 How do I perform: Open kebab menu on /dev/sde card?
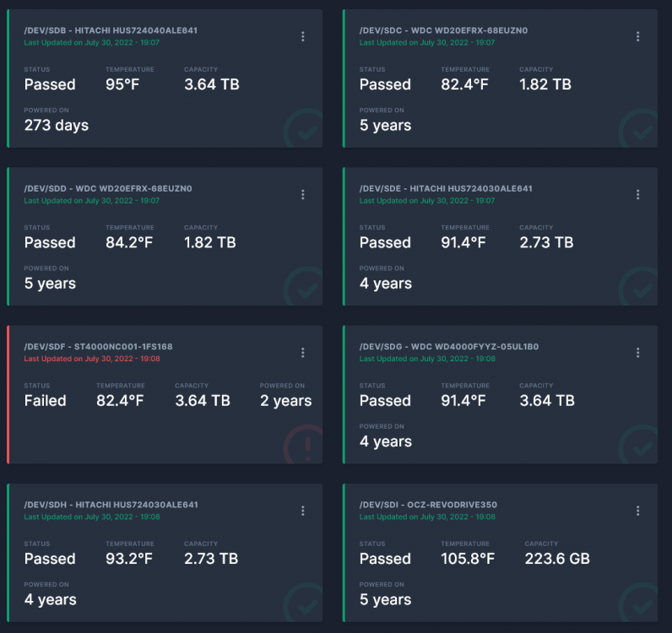(637, 195)
